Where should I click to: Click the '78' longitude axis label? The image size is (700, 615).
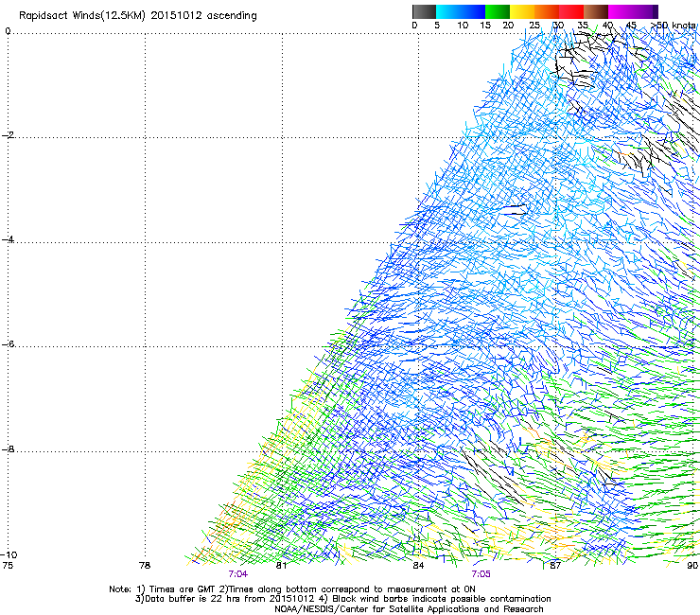point(145,566)
